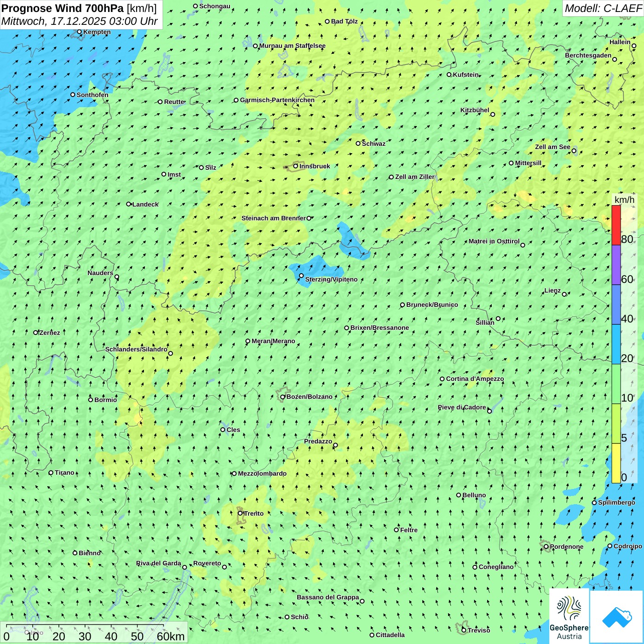
Task: Click the 'Berchtesgaden' label
Action: pyautogui.click(x=588, y=55)
